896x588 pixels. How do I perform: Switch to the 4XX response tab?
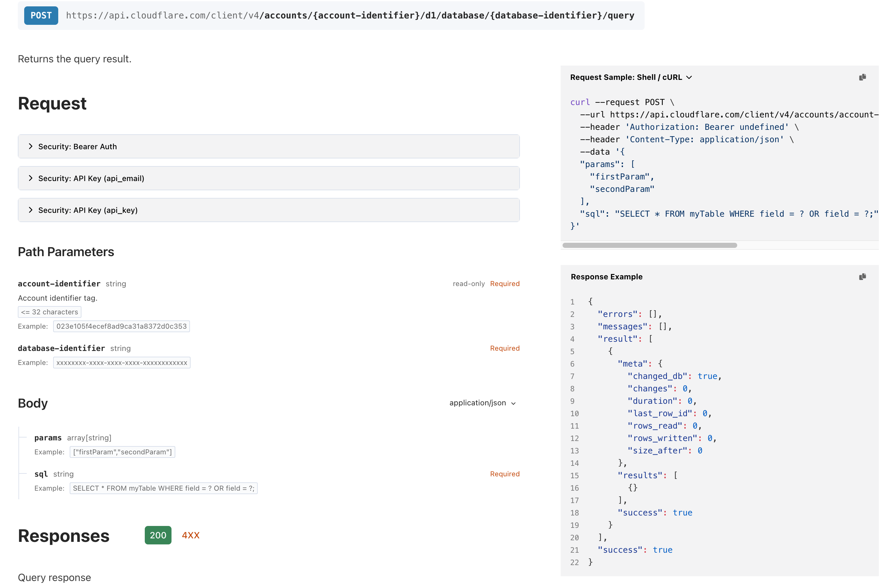191,535
